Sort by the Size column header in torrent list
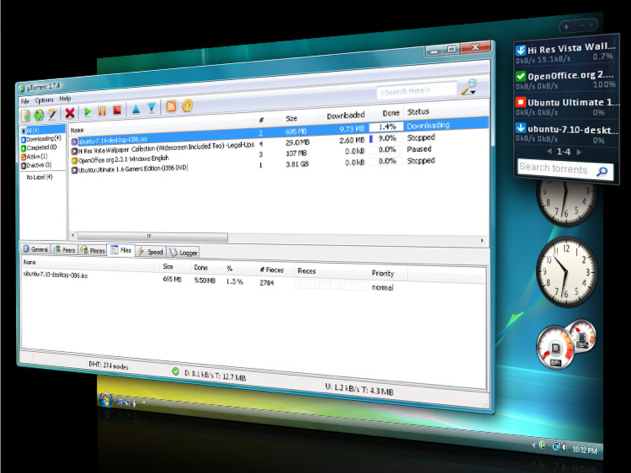This screenshot has height=473, width=631. pos(291,118)
